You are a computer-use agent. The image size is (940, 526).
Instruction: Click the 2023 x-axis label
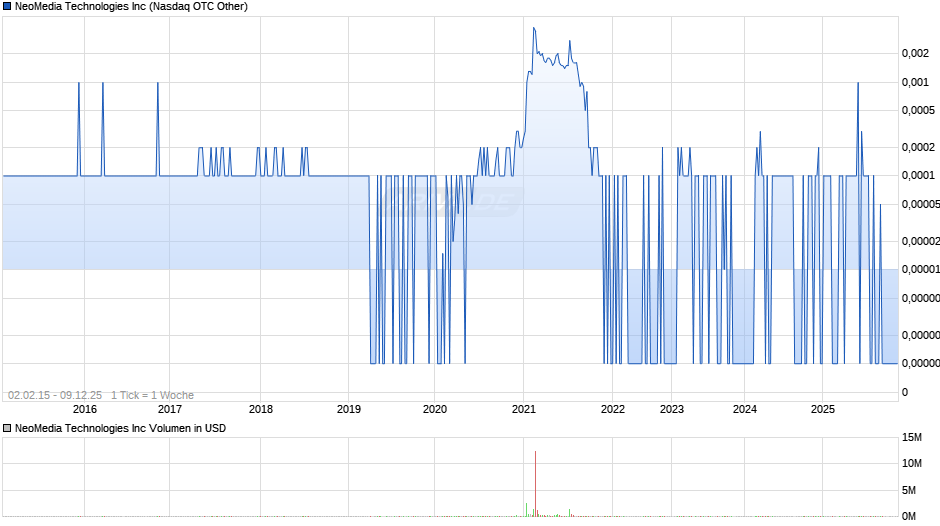pyautogui.click(x=672, y=409)
